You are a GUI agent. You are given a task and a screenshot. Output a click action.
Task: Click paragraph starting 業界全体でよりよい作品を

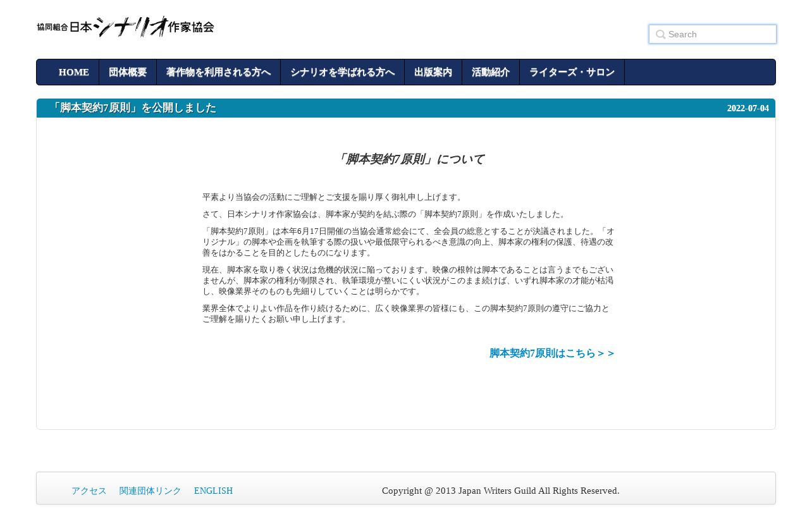pos(409,314)
